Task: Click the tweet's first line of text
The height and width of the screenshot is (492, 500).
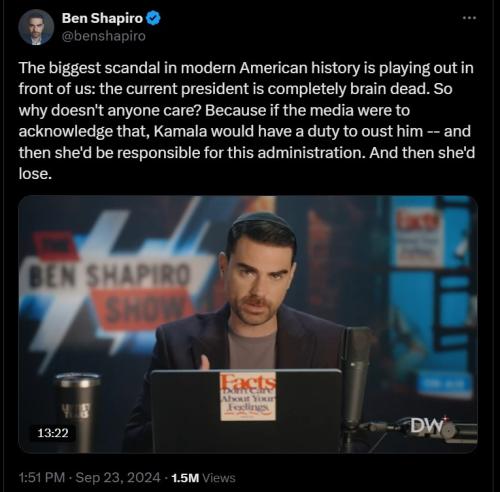Action: tap(246, 68)
